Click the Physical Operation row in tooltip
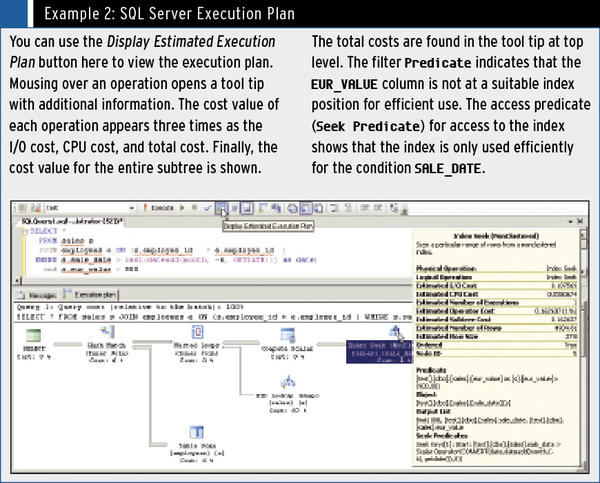The width and height of the screenshot is (600, 483). tap(496, 268)
